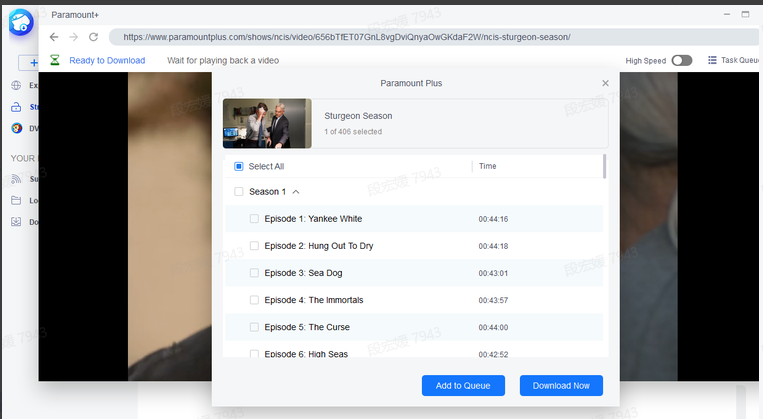This screenshot has width=763, height=419.
Task: Click the Time column header
Action: 488,166
